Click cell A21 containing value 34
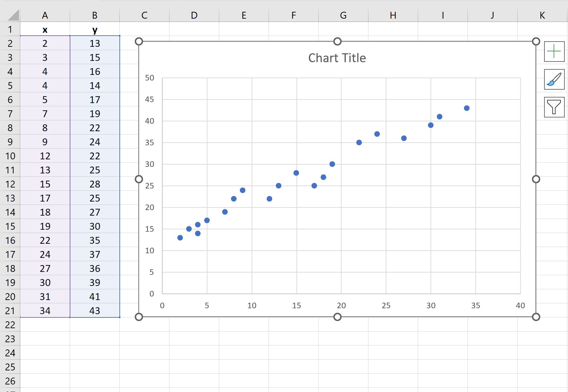Screen dimensions: 568x392 45,311
